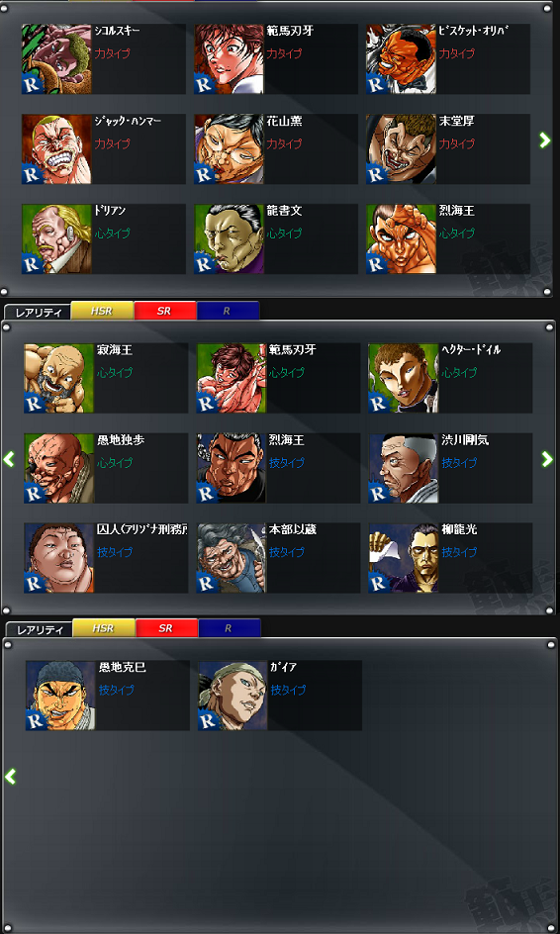Choose the 本部以蔵 character card
560x934 pixels.
[x=278, y=558]
